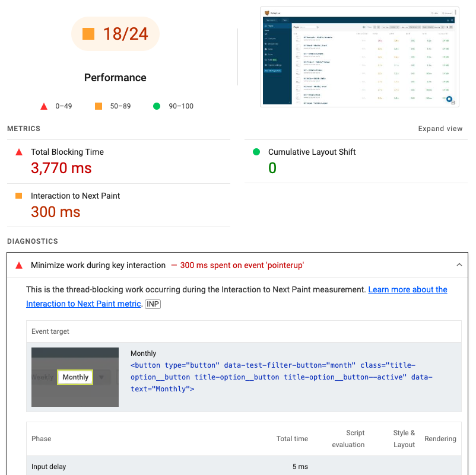Click the orange square inside the 18/24 score badge
Image resolution: width=476 pixels, height=475 pixels.
pos(88,34)
